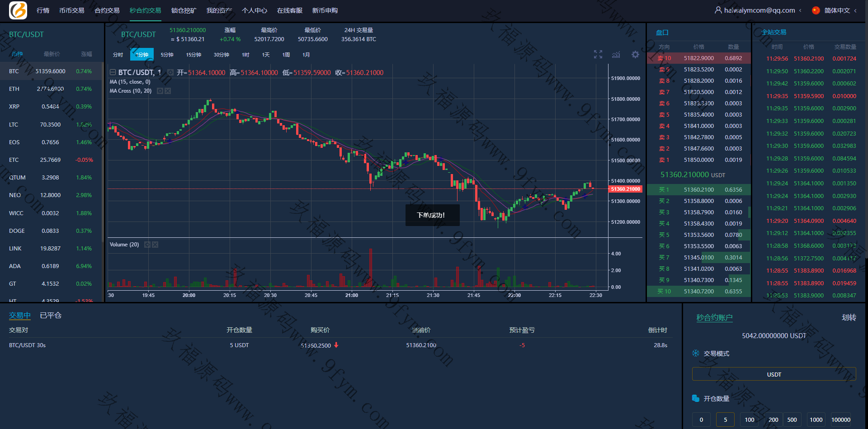Viewport: 868px width, 429px height.
Task: Click the 卖 1 sell order at 51850.0000
Action: click(x=699, y=160)
